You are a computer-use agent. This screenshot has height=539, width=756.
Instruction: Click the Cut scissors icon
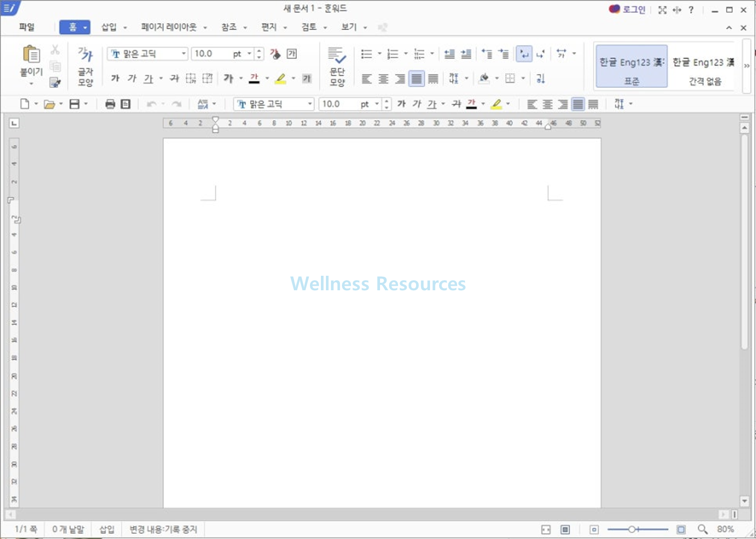(x=55, y=50)
